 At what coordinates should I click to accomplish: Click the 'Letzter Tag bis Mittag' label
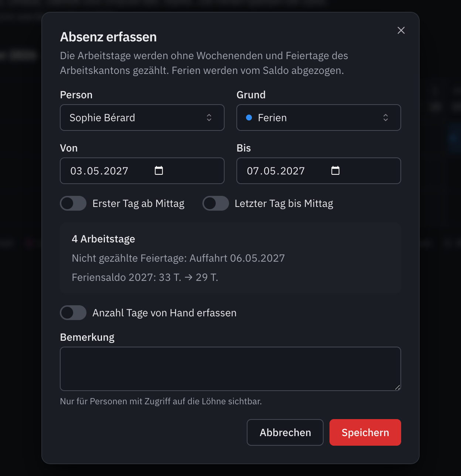284,204
